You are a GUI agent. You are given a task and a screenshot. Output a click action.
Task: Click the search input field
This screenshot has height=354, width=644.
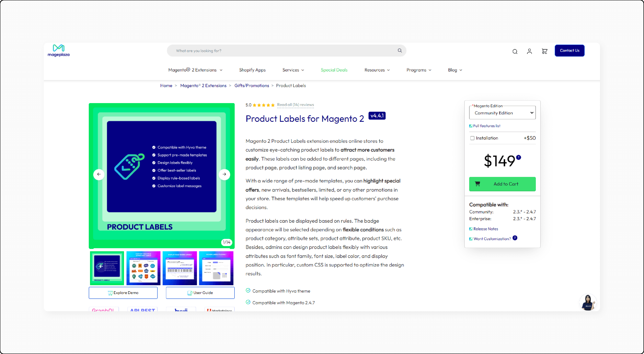(286, 50)
